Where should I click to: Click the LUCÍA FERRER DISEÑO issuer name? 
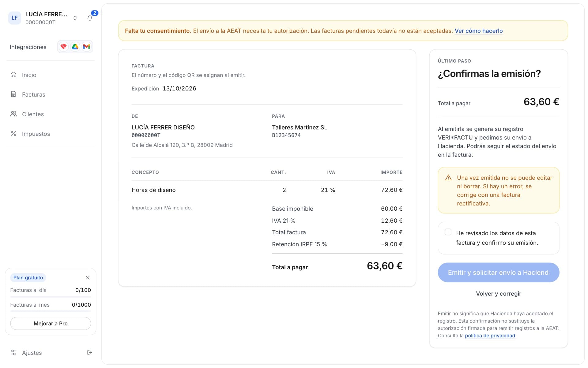pos(163,127)
